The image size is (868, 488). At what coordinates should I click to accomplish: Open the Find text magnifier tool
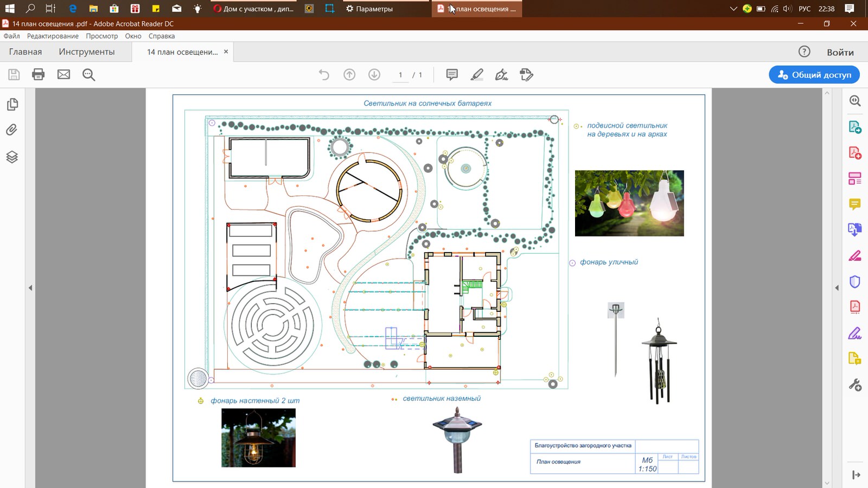88,75
